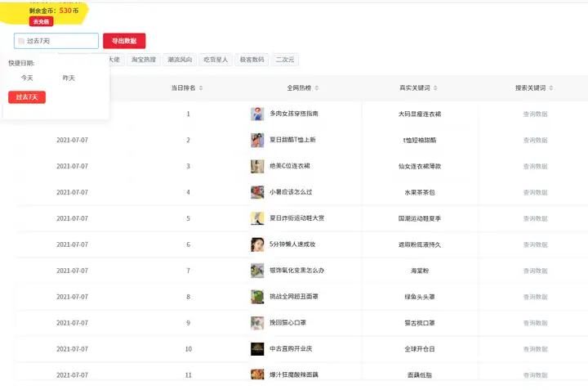Click the 去充值 recharge button

point(42,21)
